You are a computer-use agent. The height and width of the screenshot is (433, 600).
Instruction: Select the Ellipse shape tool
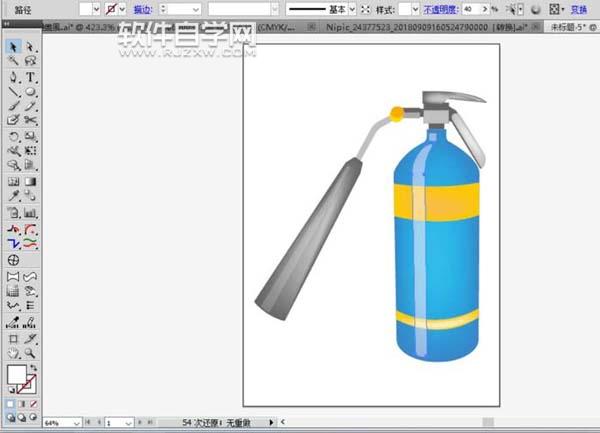(30, 92)
